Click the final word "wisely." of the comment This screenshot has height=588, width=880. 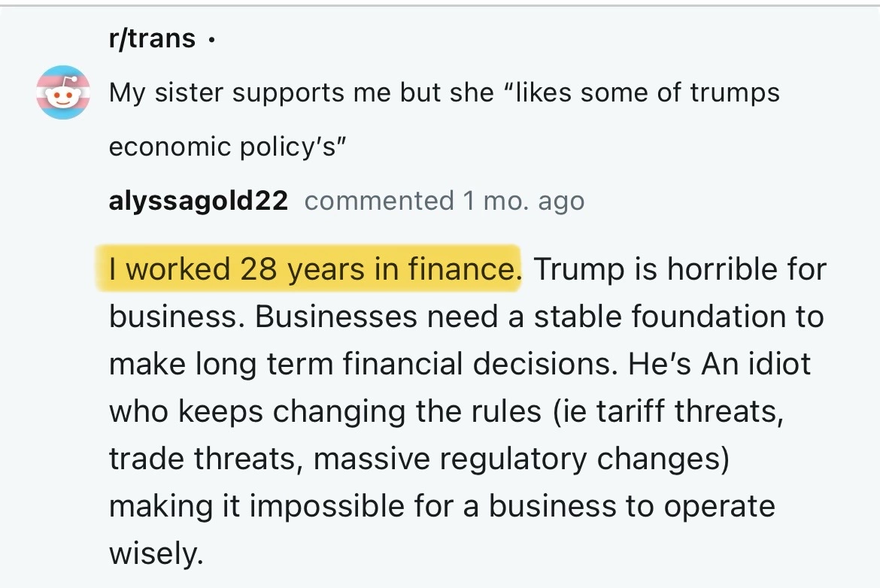click(156, 553)
